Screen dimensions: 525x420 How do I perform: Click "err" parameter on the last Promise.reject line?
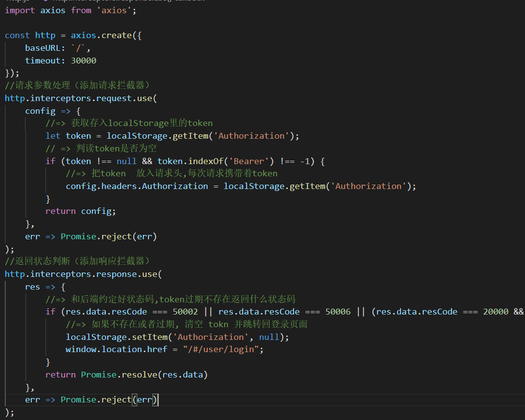point(145,399)
